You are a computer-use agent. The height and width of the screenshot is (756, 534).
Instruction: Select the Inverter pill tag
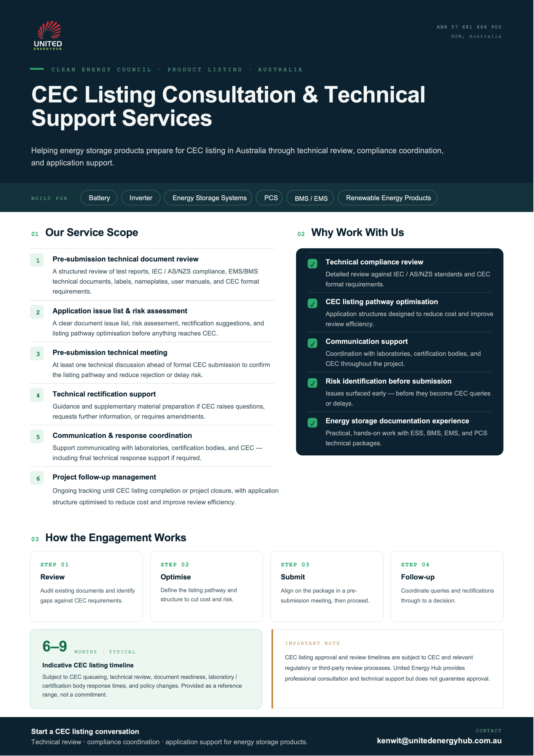pyautogui.click(x=141, y=198)
